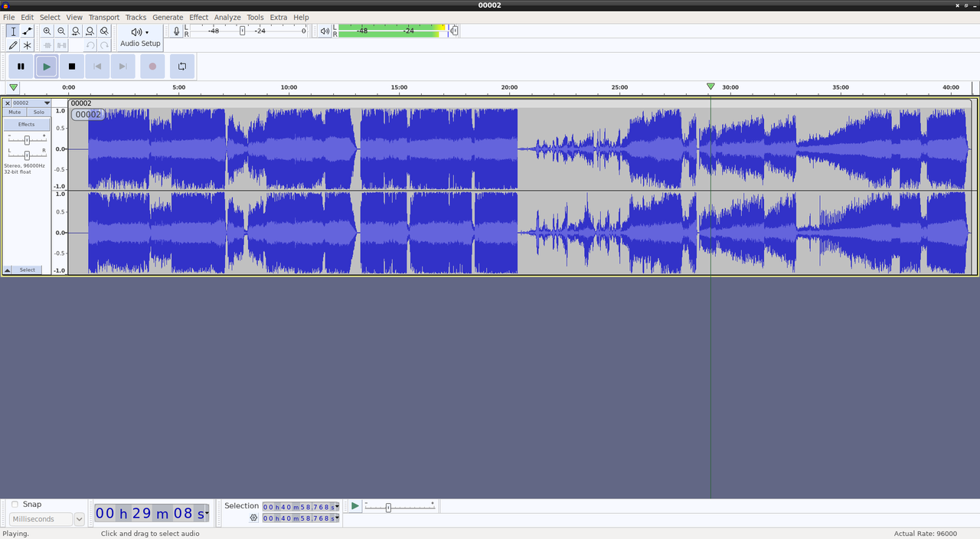Open the Tools menu
Viewport: 980px width, 539px height.
(255, 17)
